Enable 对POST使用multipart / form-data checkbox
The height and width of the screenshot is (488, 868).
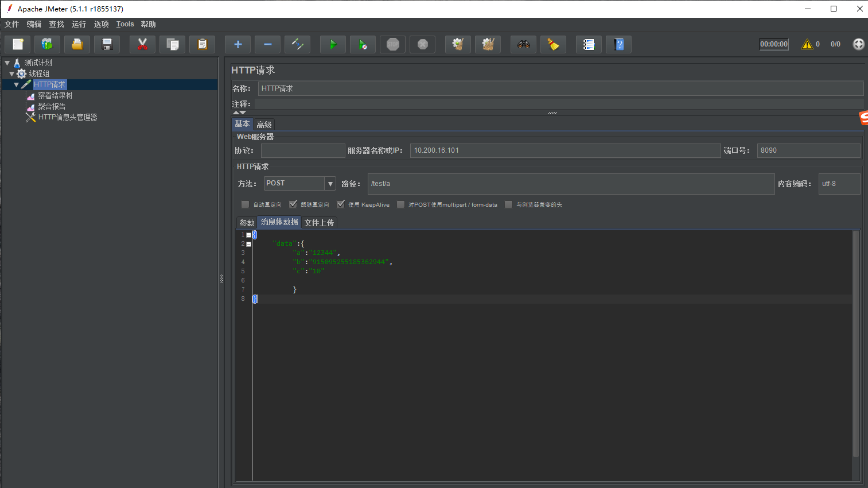tap(400, 204)
